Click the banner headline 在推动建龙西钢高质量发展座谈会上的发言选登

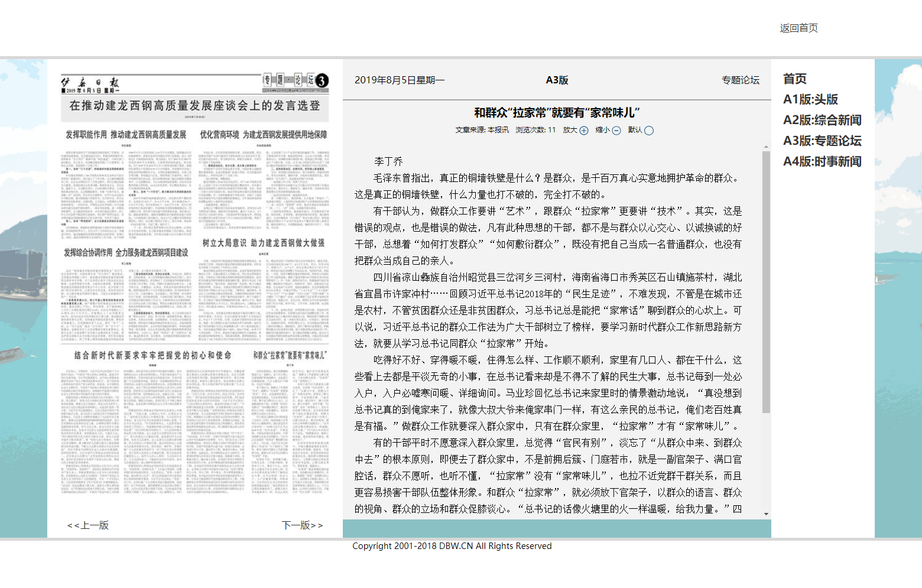coord(195,106)
